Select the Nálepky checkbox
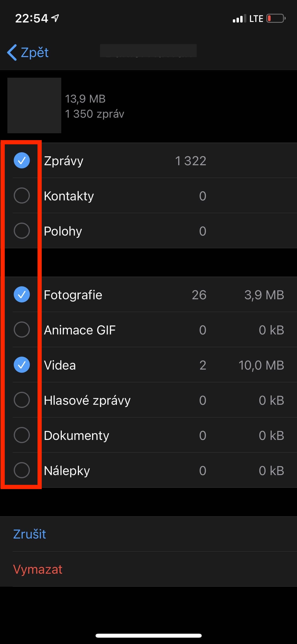This screenshot has height=644, width=297. tap(22, 470)
